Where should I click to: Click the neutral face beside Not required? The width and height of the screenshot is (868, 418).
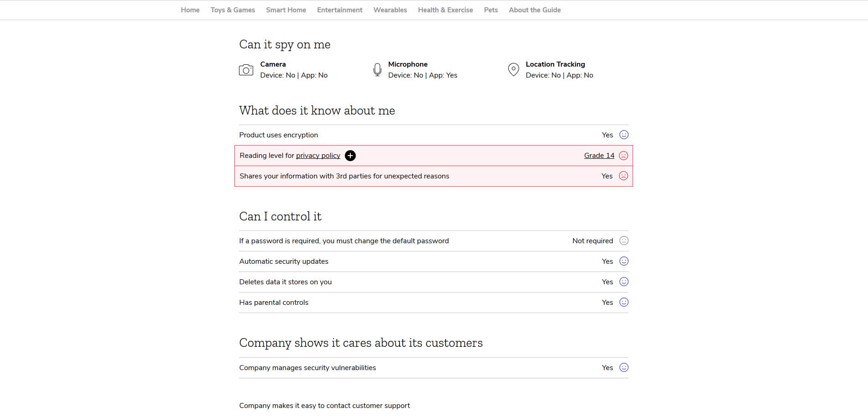click(x=624, y=240)
